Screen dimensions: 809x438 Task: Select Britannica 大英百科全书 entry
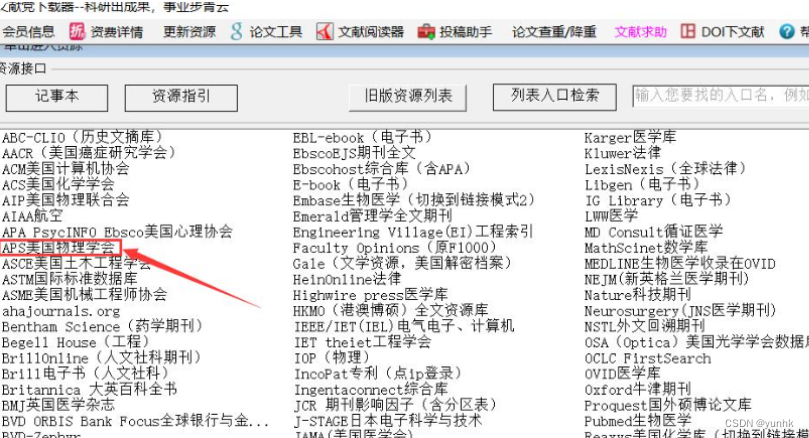tap(89, 390)
